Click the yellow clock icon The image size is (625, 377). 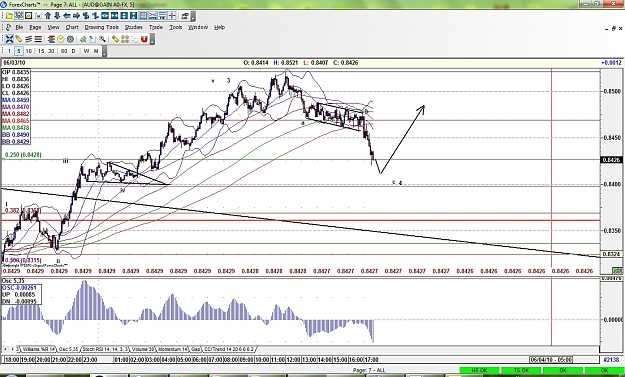coord(61,39)
